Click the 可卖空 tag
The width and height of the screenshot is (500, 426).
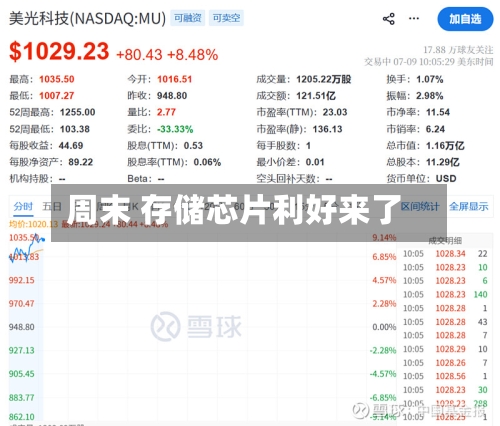pos(227,18)
